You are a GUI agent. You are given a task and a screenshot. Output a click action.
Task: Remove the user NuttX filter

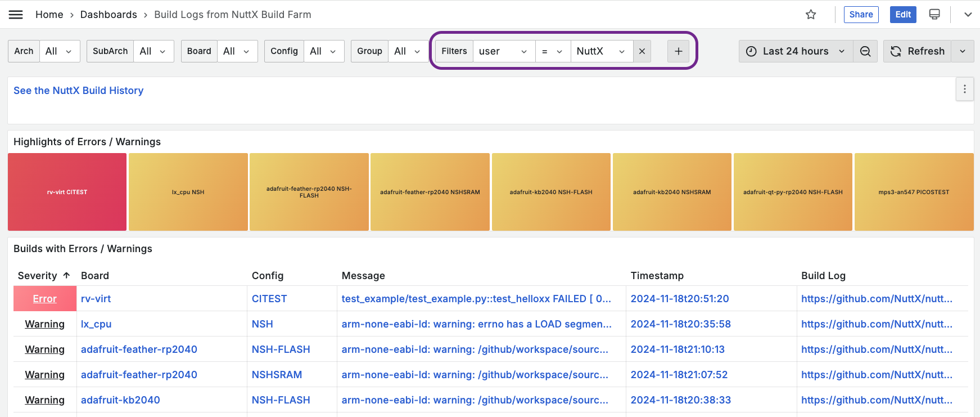642,51
